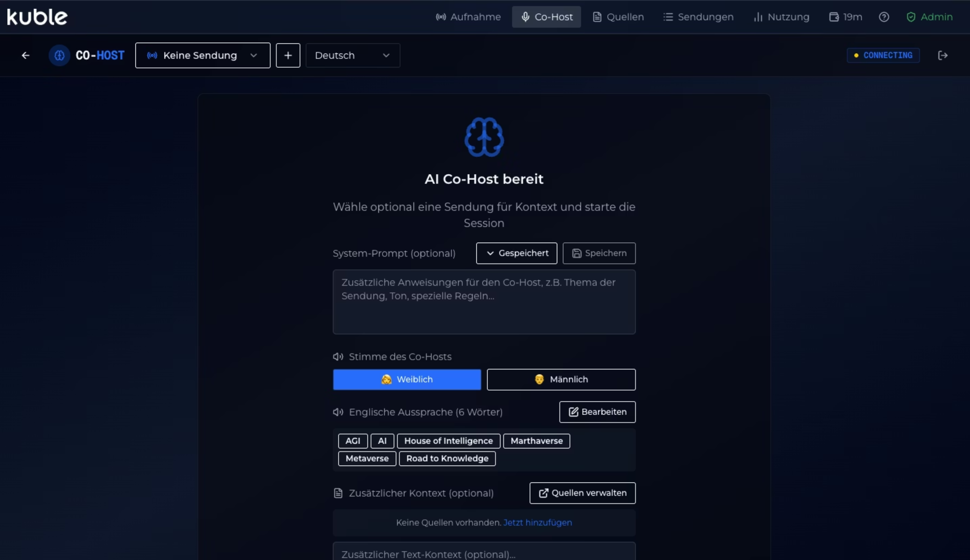Click the logout icon at top right
This screenshot has height=560, width=970.
point(943,55)
